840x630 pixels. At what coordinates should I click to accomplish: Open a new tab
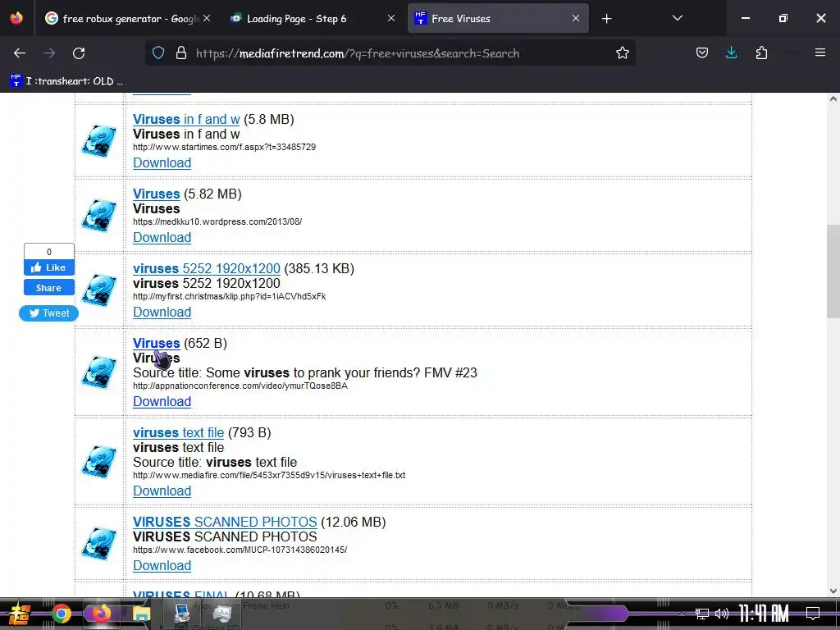click(x=606, y=19)
